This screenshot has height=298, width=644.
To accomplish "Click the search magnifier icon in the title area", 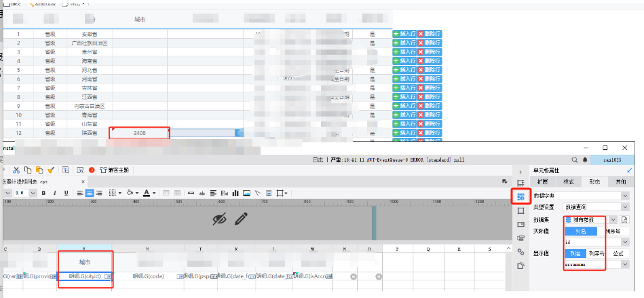I will (575, 160).
